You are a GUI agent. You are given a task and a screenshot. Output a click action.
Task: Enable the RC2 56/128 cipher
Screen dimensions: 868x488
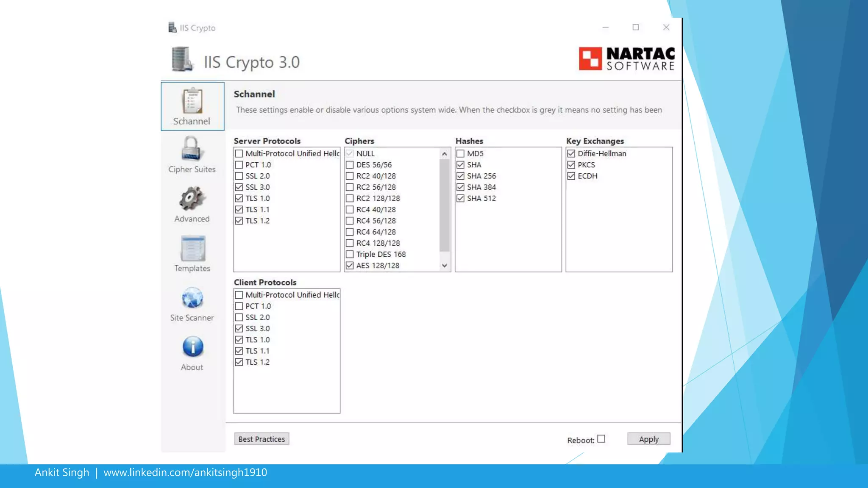[350, 187]
